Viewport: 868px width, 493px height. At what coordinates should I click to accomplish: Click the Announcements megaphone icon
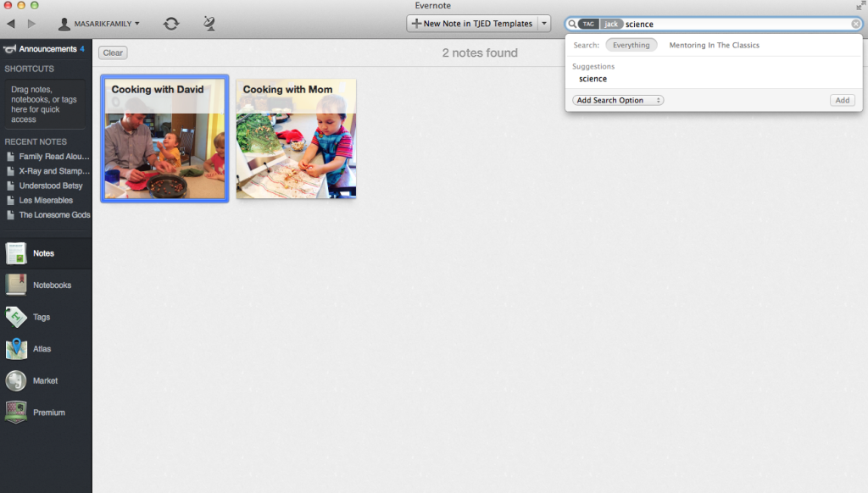(9, 48)
